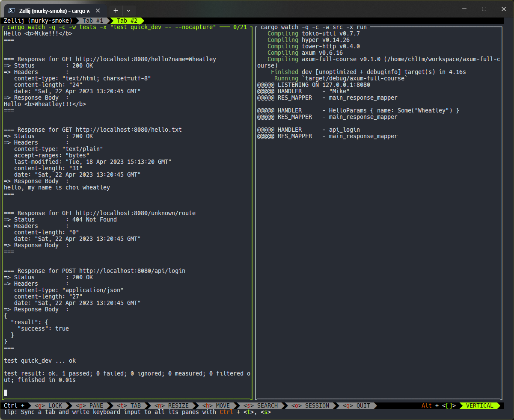
Task: Click URL http://localhost:8080/api/login
Action: pos(132,271)
